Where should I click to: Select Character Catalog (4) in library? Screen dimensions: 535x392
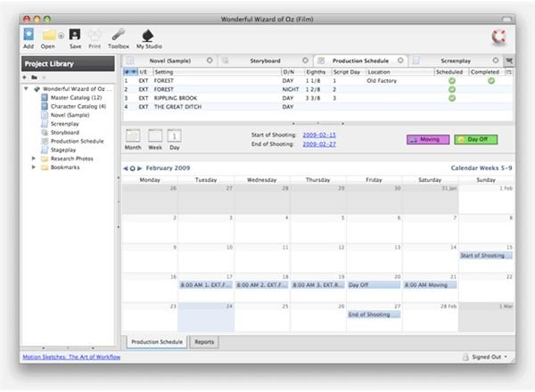[x=78, y=106]
